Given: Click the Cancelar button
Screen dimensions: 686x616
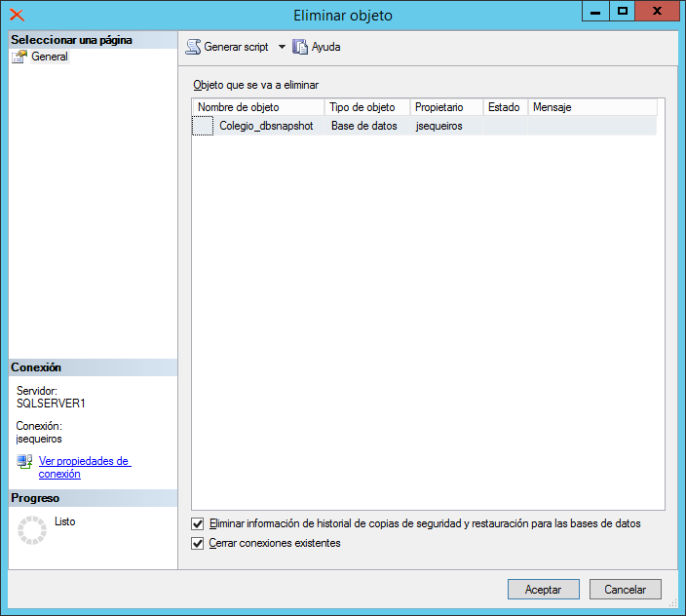Looking at the screenshot, I should [x=626, y=590].
